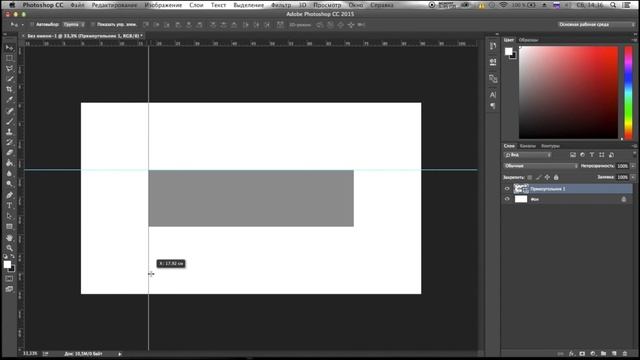
Task: Pick color in the color field
Action: [x=568, y=93]
